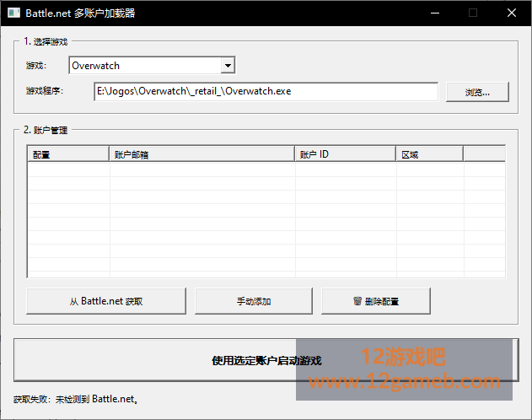
Task: Sort by the 区域 column header
Action: (430, 154)
